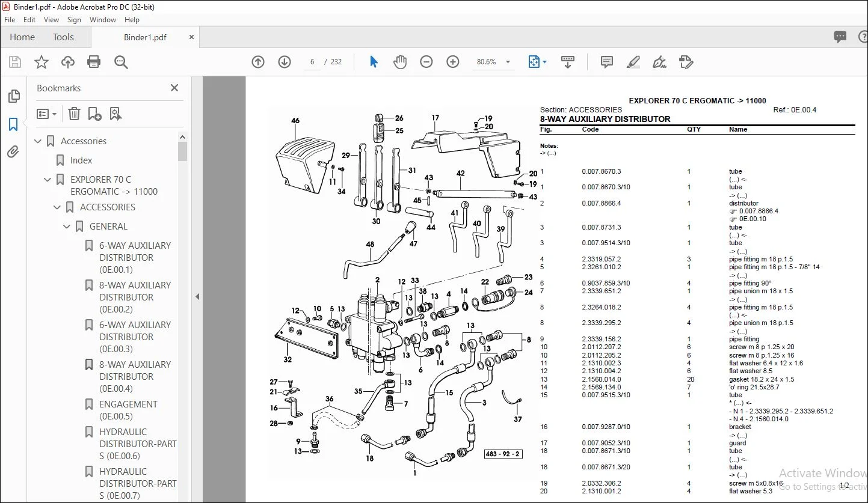Zoom in with the plus circle icon
Viewport: 868px width, 503px height.
[x=453, y=62]
